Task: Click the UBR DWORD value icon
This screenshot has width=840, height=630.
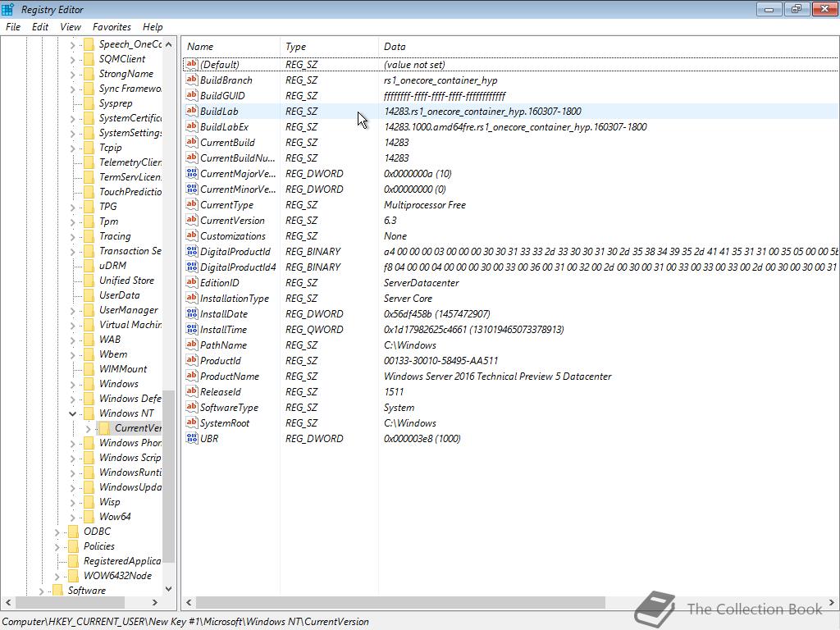Action: pyautogui.click(x=191, y=438)
